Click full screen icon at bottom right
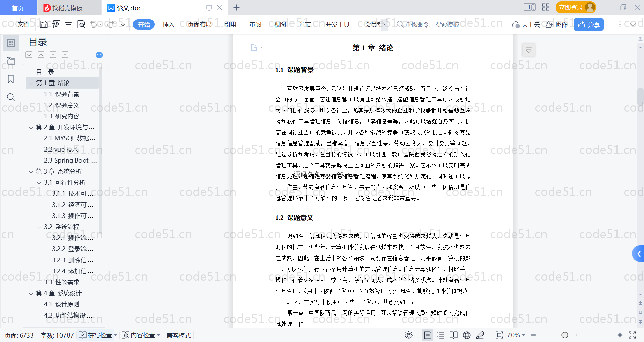This screenshot has height=342, width=644. coord(632,335)
